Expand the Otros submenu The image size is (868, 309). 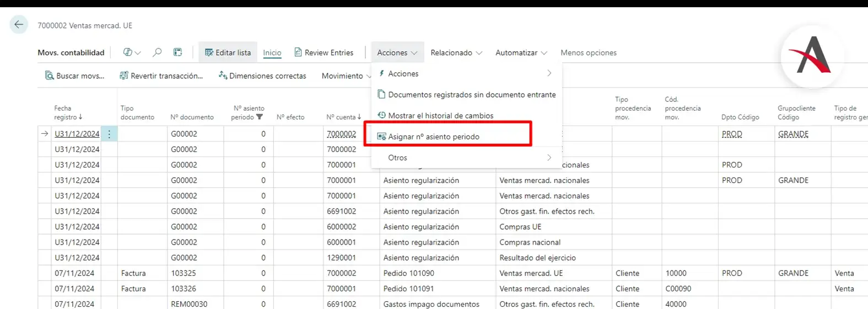pos(466,158)
